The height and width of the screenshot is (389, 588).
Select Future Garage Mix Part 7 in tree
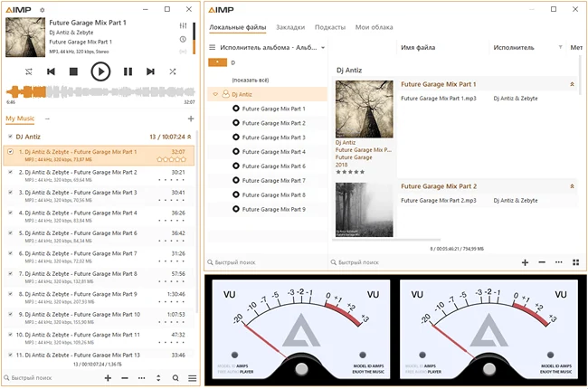point(273,181)
